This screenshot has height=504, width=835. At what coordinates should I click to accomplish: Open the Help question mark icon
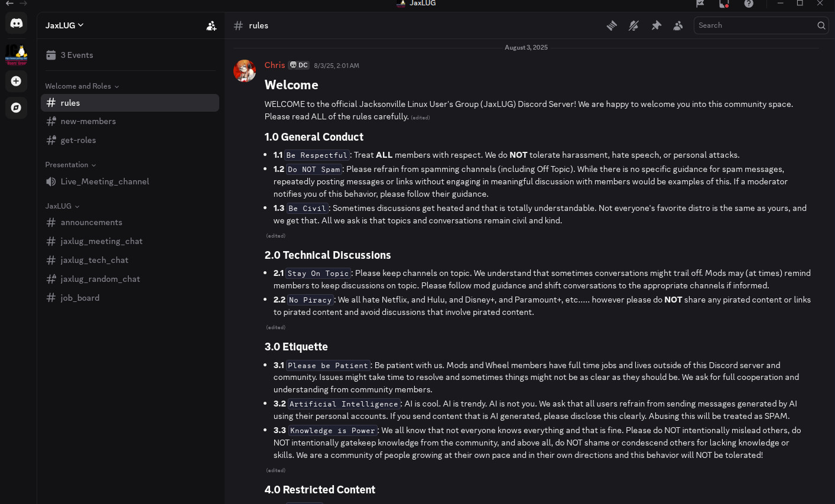749,4
